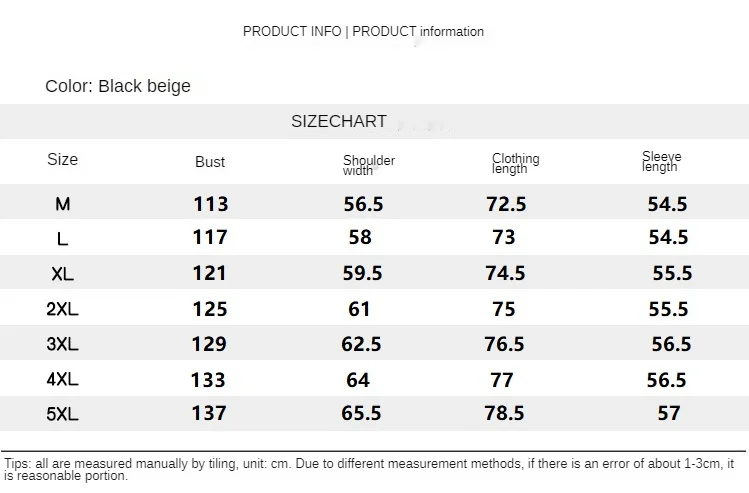
Task: Select the 'Color: Black beige' label
Action: (118, 86)
